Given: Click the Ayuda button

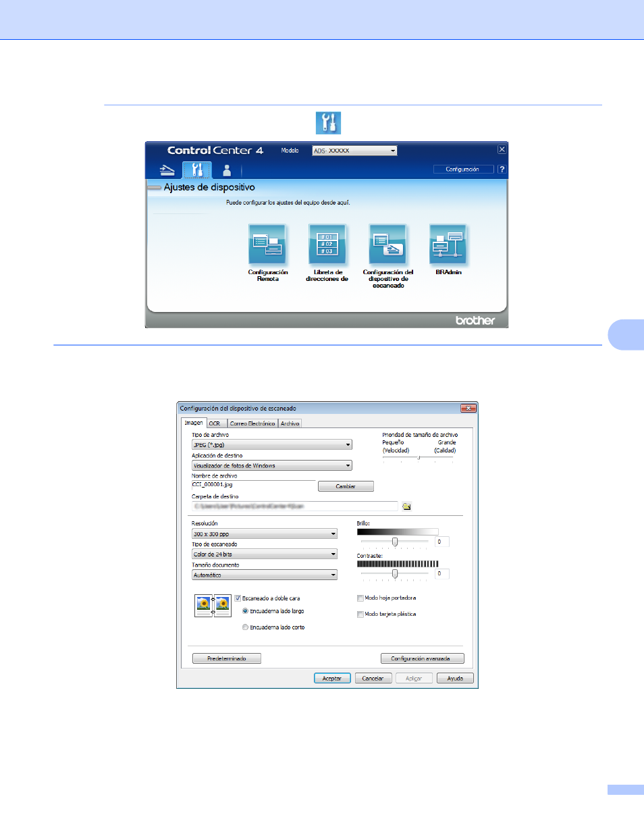Looking at the screenshot, I should pos(455,678).
